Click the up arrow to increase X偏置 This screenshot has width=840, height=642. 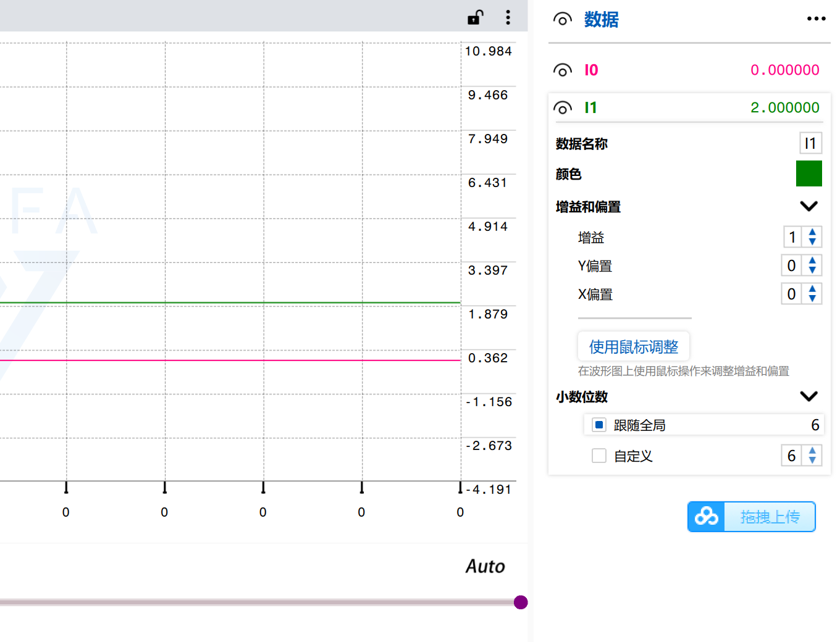(813, 290)
